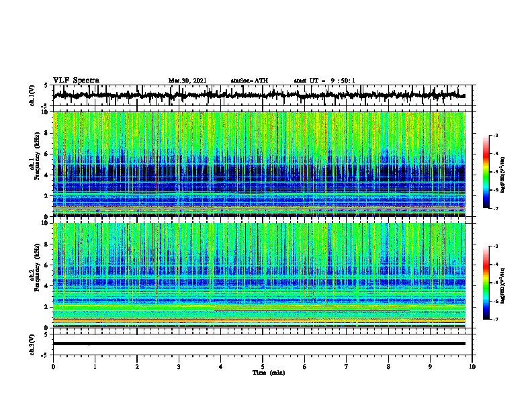Click time axis tick label "1"
The height and width of the screenshot is (411, 532).
point(95,367)
